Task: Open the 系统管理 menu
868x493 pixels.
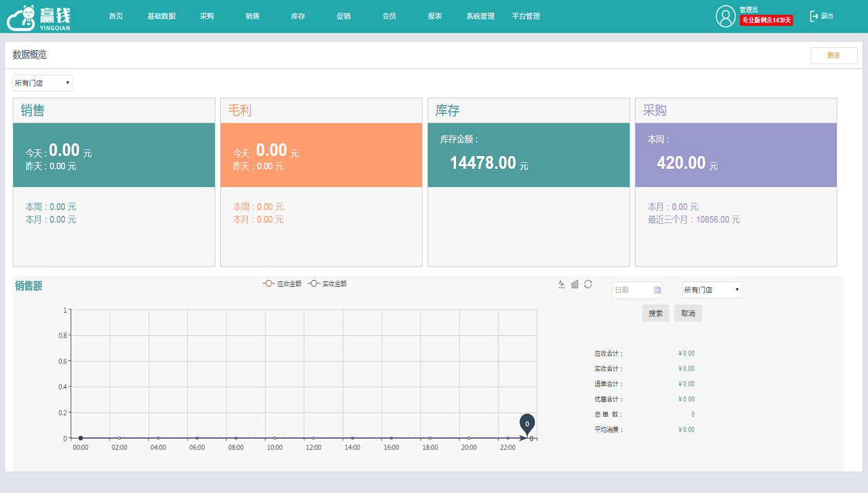Action: click(480, 16)
